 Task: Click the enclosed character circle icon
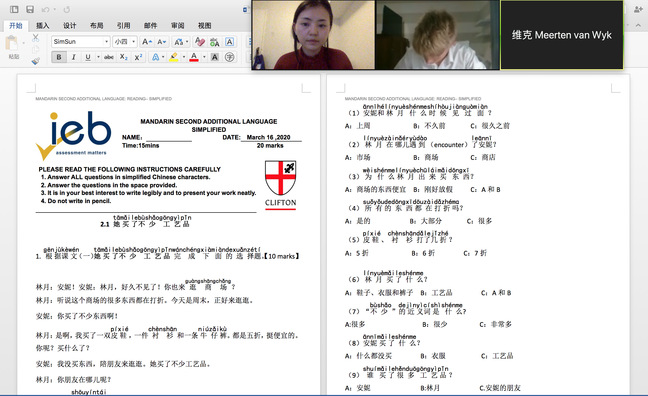pos(229,57)
